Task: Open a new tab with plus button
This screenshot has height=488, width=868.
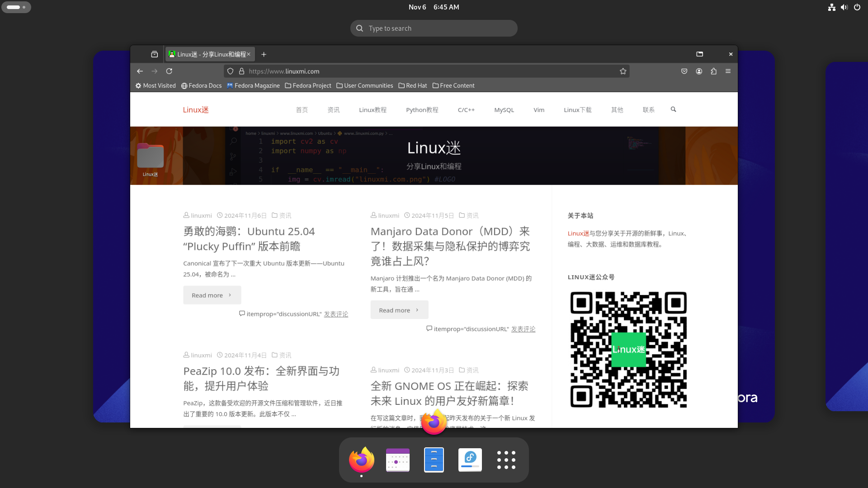Action: [x=264, y=54]
